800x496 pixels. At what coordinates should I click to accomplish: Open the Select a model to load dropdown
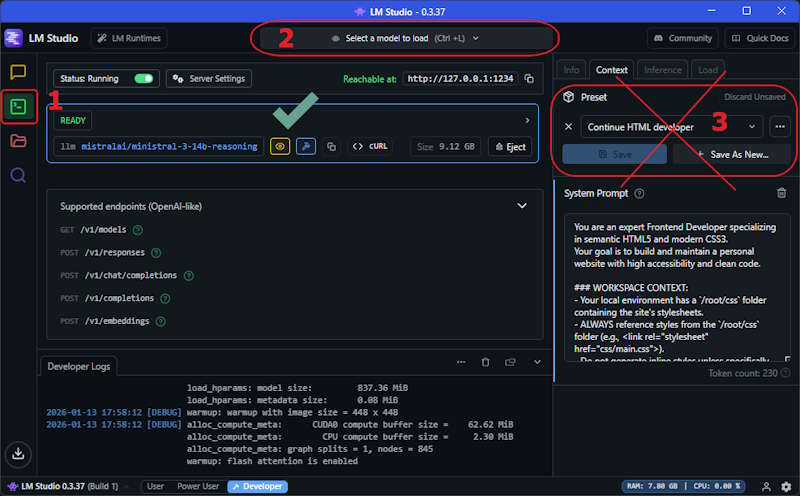click(406, 38)
